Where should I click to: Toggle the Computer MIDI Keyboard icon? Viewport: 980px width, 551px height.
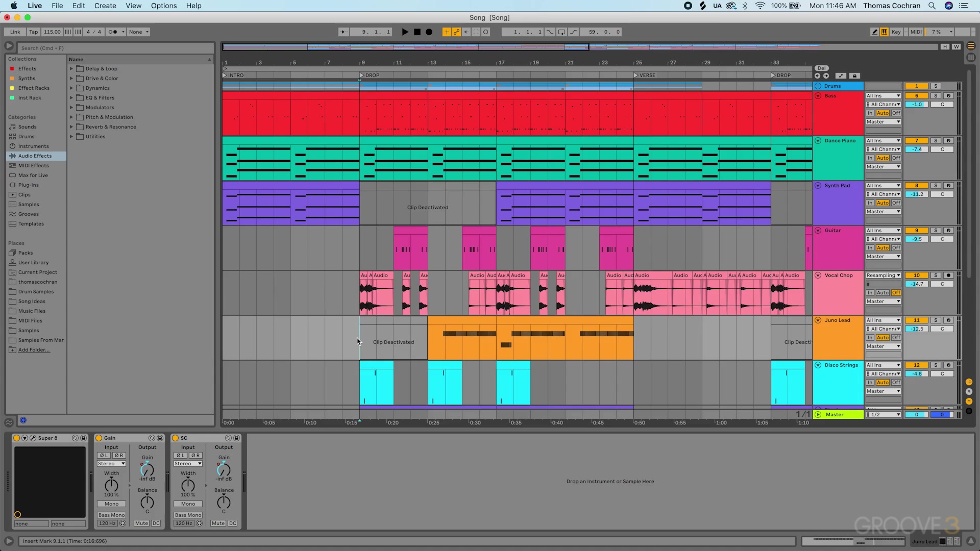pos(884,32)
